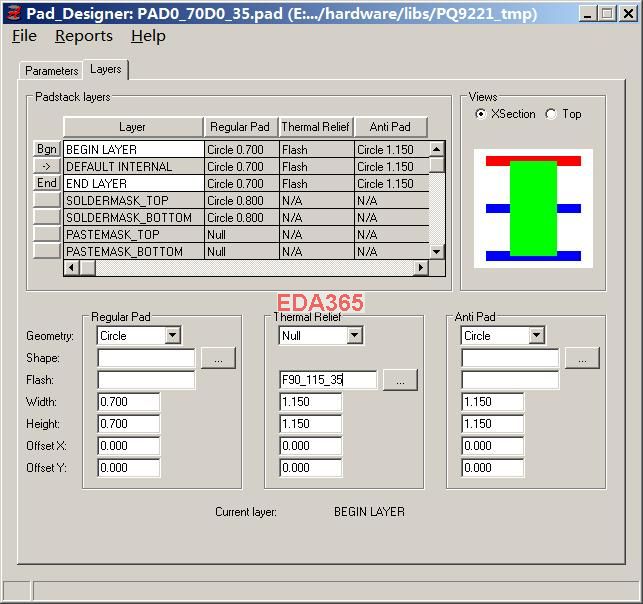Click the Thermal Relief Width field
Image resolution: width=643 pixels, height=604 pixels.
[311, 402]
